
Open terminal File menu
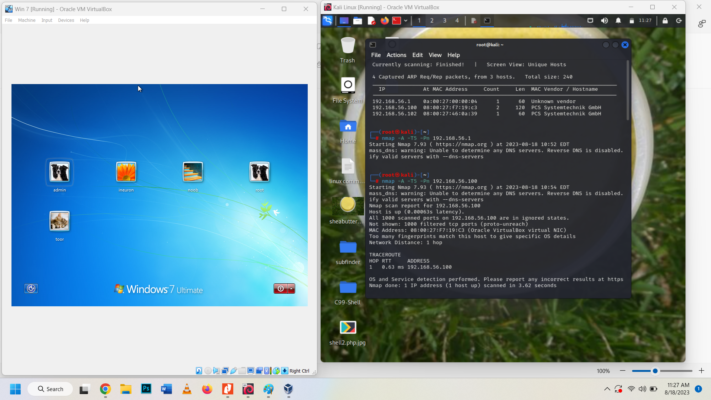[x=376, y=55]
